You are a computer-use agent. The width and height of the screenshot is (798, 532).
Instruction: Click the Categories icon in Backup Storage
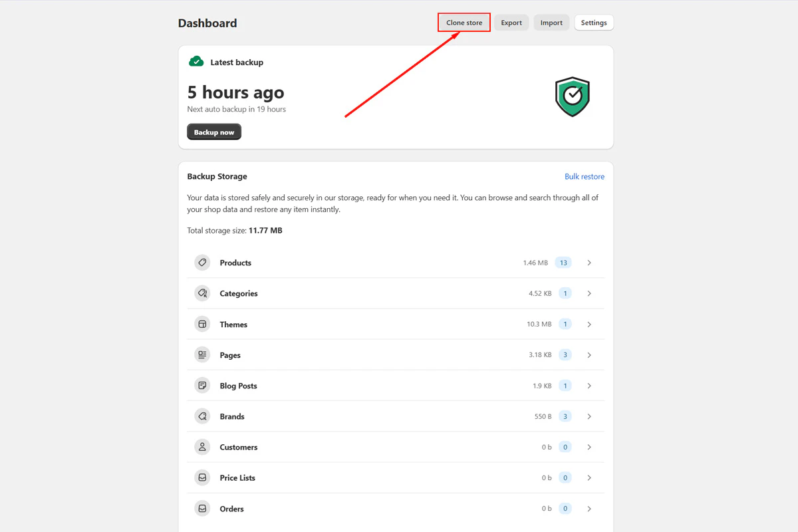pyautogui.click(x=201, y=293)
